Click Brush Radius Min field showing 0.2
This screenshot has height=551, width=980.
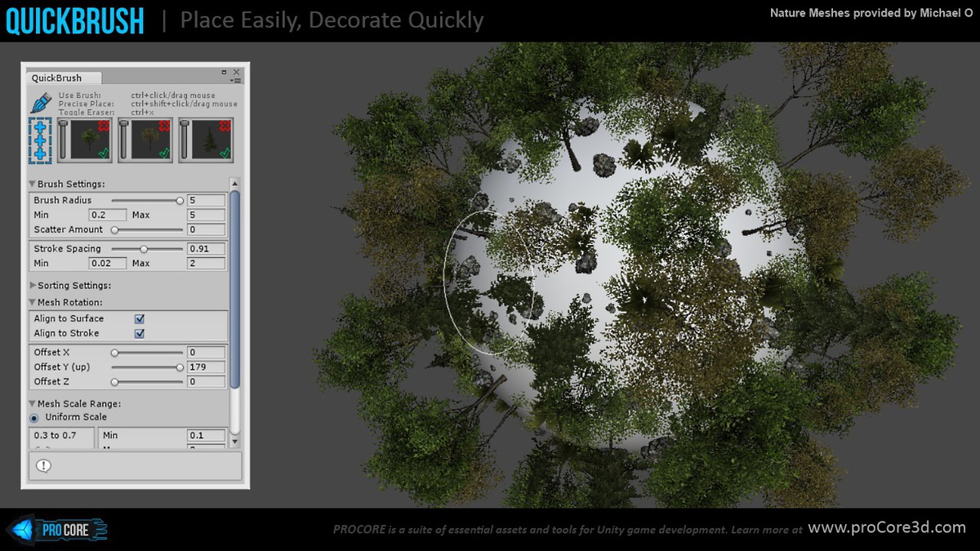point(107,215)
